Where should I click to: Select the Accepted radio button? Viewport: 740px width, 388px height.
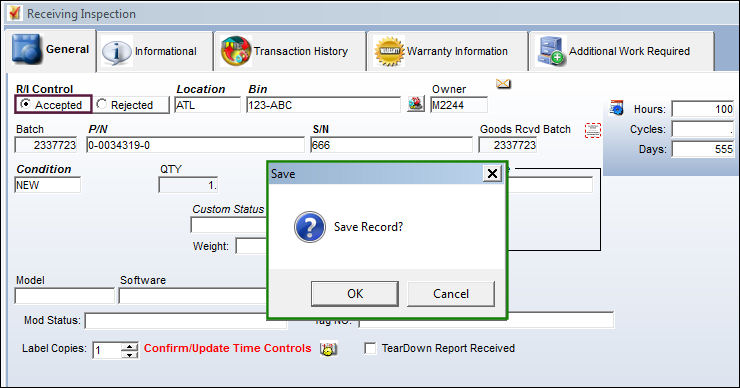coord(25,104)
